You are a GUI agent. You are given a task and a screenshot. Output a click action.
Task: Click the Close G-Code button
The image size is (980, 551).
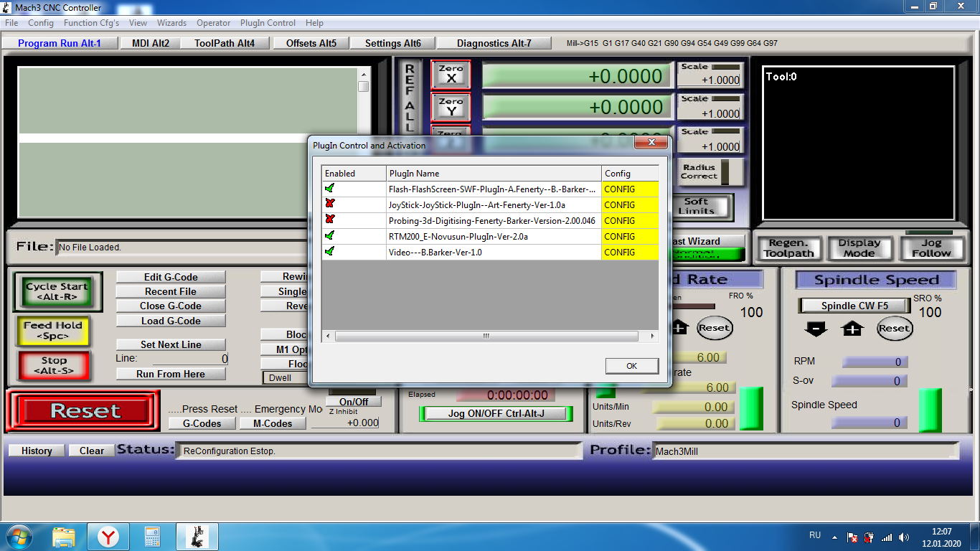coord(171,306)
